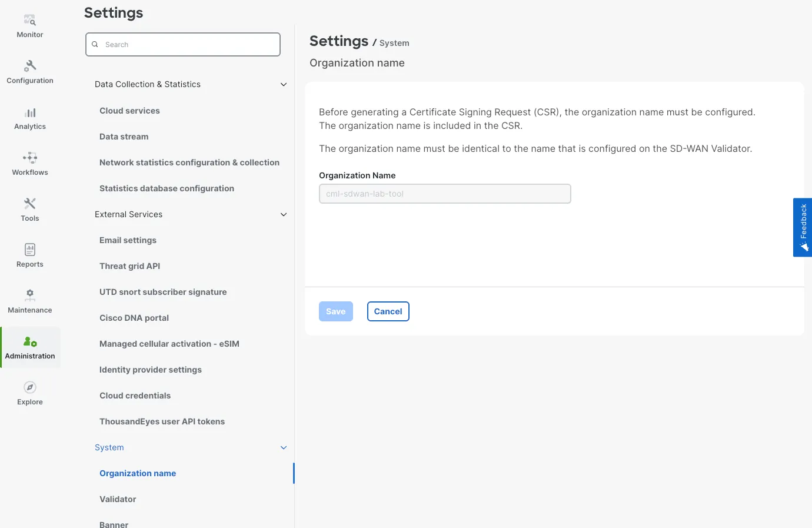Click the Data Collection & Statistics heading
The image size is (812, 528).
pos(148,84)
